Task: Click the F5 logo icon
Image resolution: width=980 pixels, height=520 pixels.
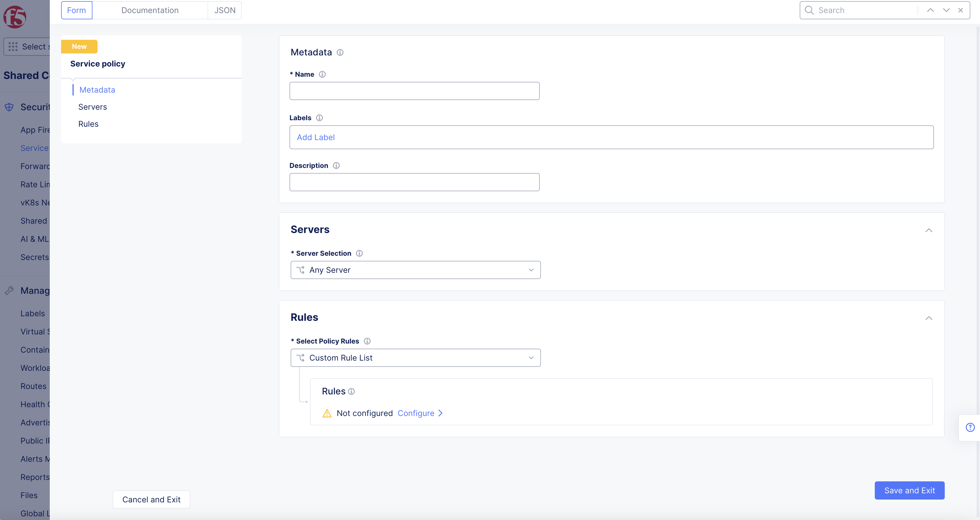Action: point(15,17)
